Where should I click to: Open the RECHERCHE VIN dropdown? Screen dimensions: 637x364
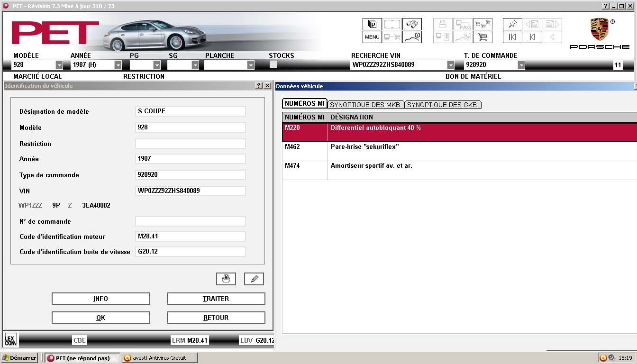(451, 65)
